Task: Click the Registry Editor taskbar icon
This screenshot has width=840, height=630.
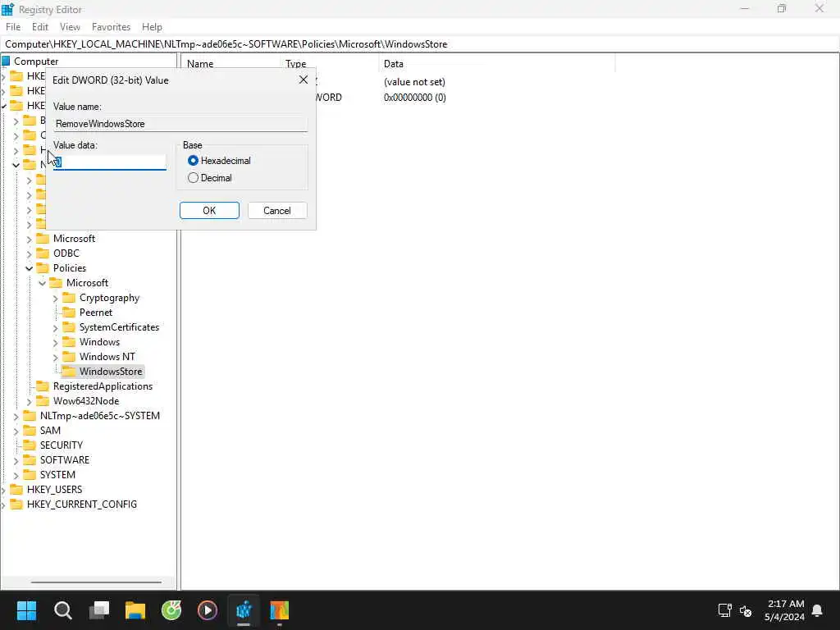Action: click(x=244, y=610)
